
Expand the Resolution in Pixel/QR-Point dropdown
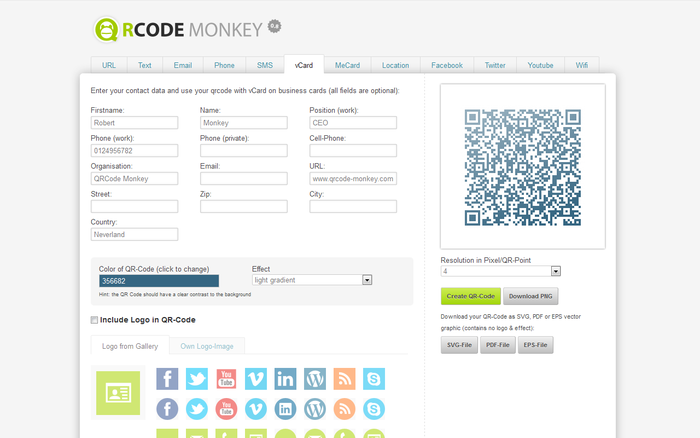[x=500, y=271]
